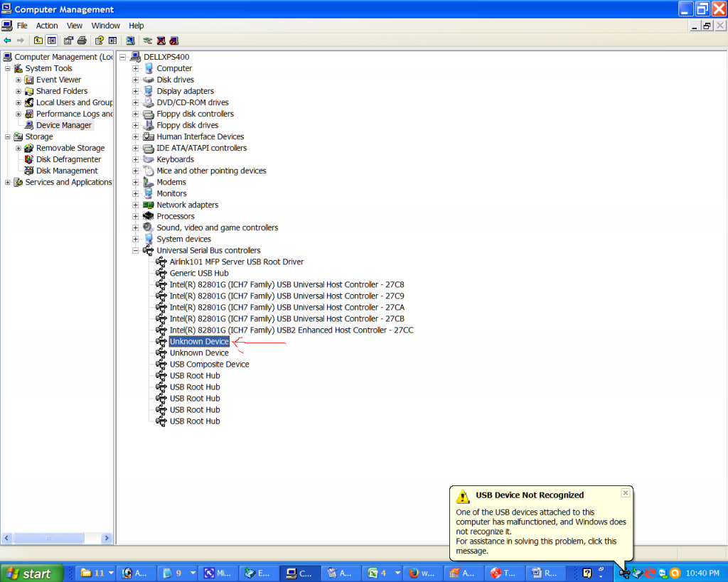Viewport: 728px width, 582px height.
Task: Click the Up one level folder icon
Action: [x=38, y=41]
